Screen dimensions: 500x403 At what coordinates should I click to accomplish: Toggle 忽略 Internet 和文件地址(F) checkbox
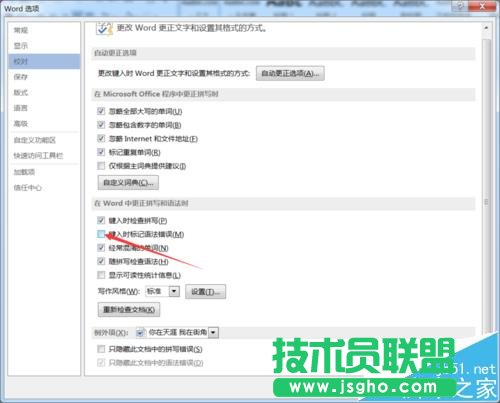tap(101, 138)
